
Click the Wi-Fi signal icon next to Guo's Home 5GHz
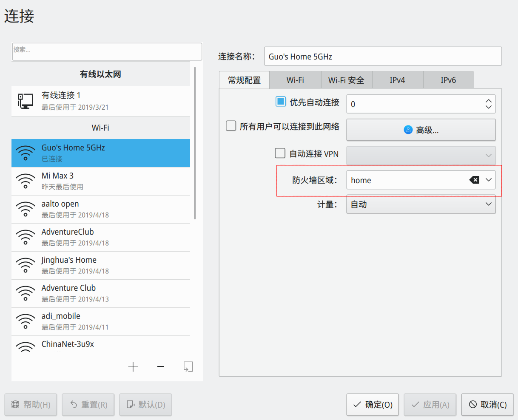(25, 153)
